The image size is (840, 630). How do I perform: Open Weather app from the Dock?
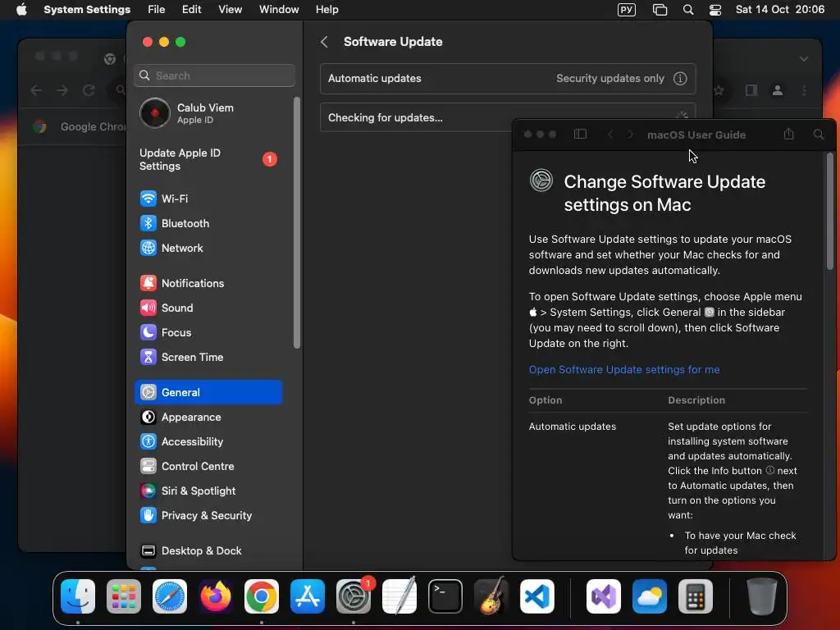[x=650, y=596]
